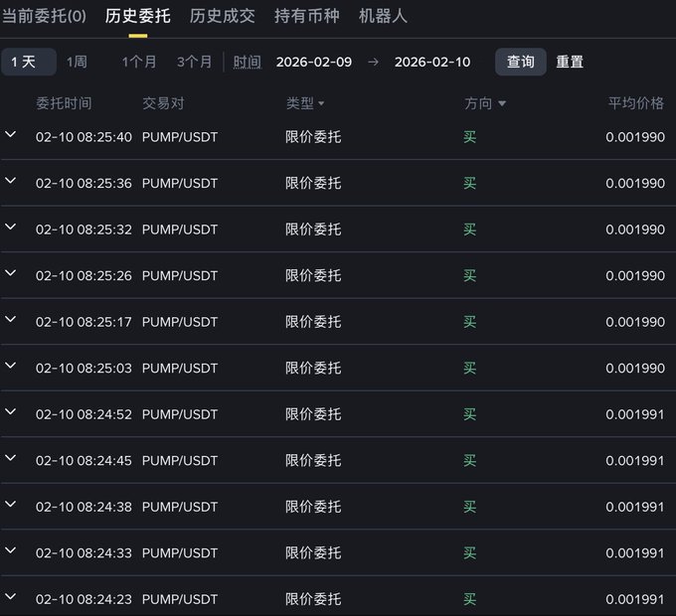Screen dimensions: 676x616
Task: Select the 1周 time range
Action: [77, 62]
